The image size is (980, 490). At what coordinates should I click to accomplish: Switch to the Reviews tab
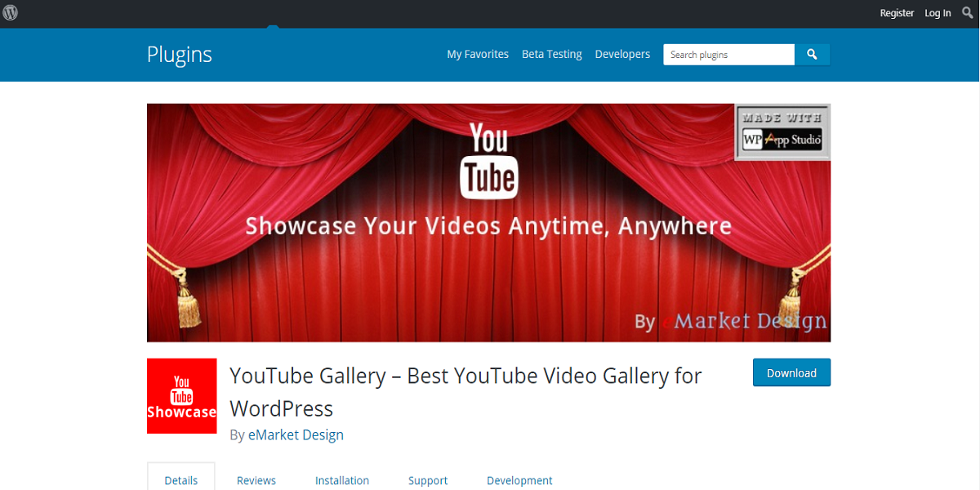256,480
